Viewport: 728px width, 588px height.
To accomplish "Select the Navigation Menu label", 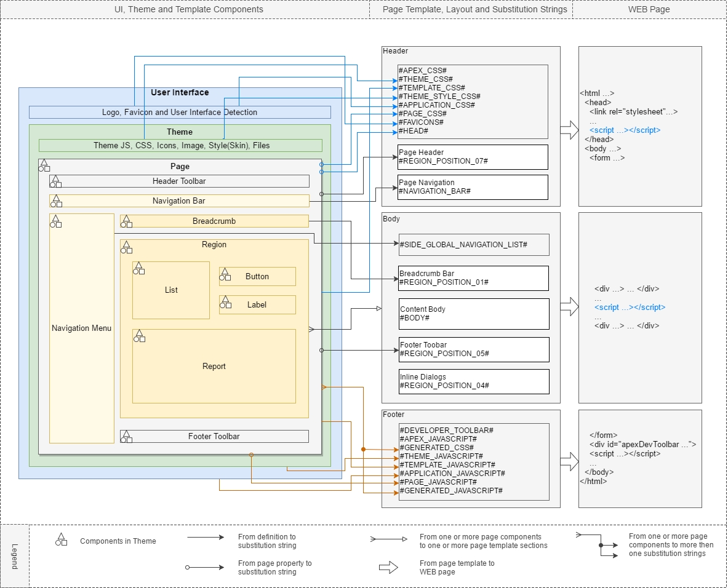I will pos(81,328).
